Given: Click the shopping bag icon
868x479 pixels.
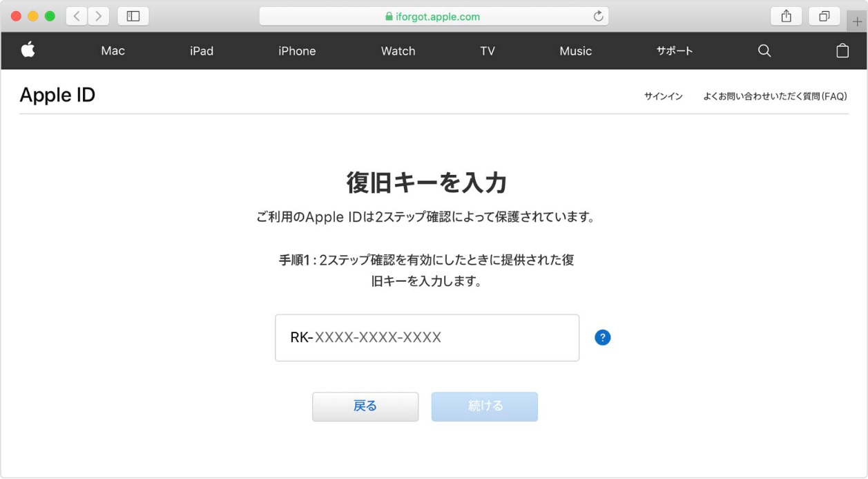Looking at the screenshot, I should click(x=842, y=50).
